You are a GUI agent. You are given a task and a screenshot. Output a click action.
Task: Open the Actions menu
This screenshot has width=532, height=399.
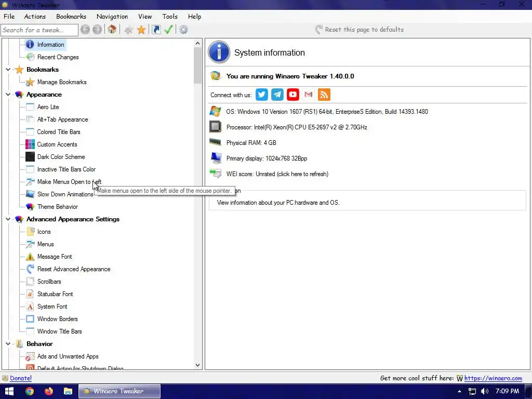[35, 16]
